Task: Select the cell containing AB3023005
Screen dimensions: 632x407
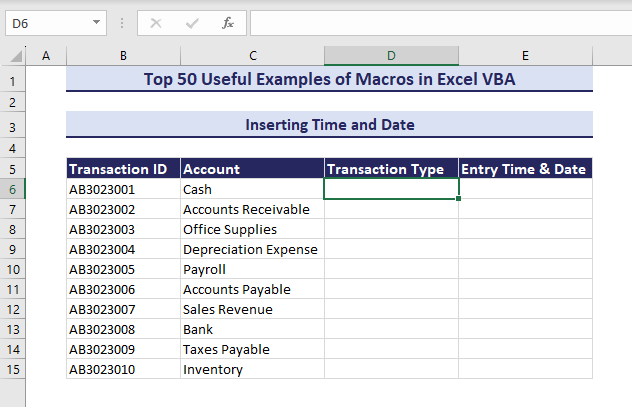Action: (123, 269)
